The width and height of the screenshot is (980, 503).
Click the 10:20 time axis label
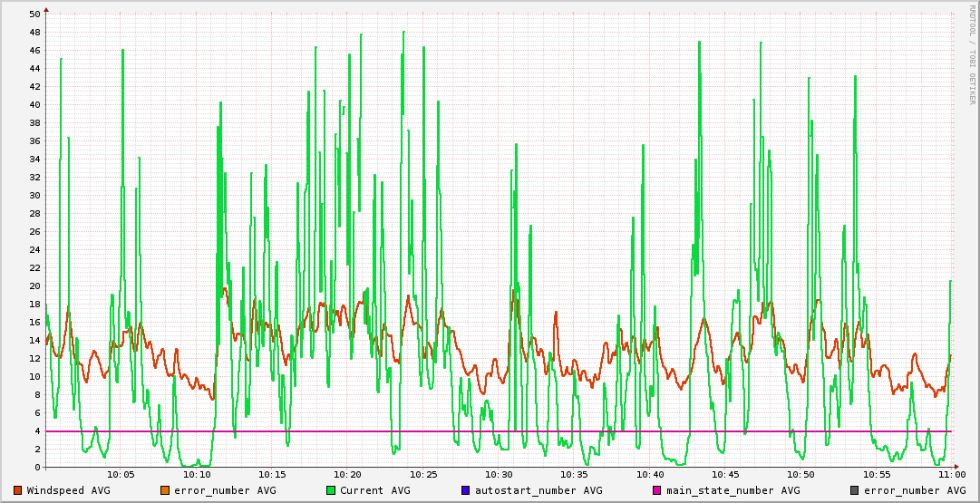pyautogui.click(x=347, y=475)
